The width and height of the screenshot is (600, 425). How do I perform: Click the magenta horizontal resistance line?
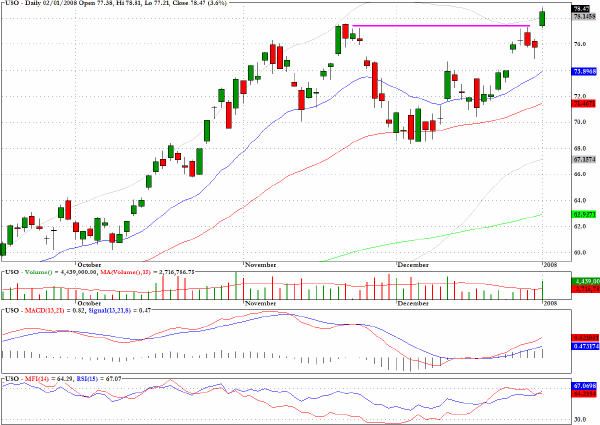point(441,26)
